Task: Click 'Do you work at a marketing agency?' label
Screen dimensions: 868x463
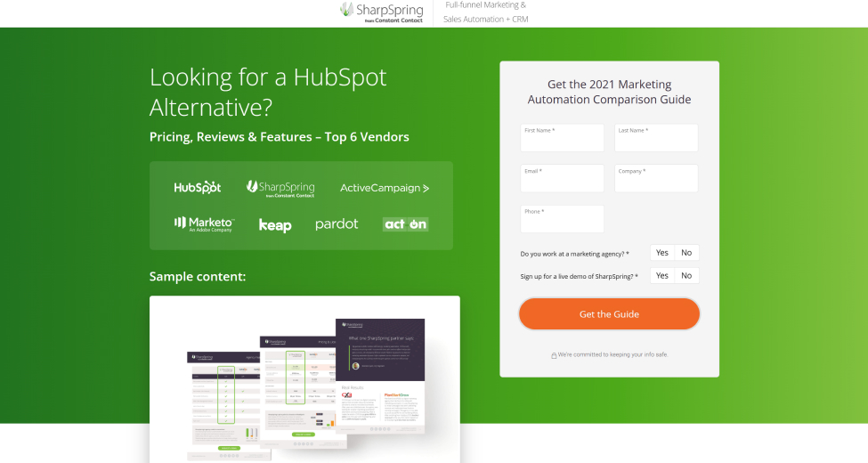Action: click(574, 254)
